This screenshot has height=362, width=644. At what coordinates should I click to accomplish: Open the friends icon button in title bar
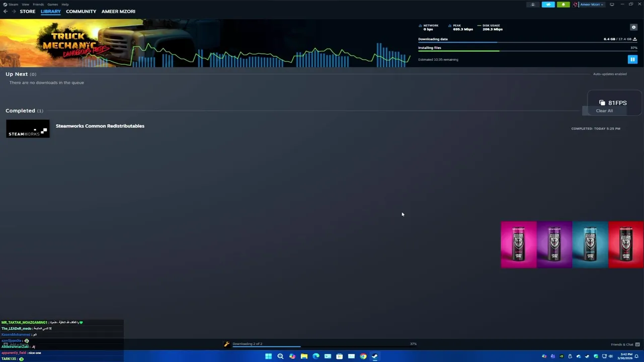533,5
